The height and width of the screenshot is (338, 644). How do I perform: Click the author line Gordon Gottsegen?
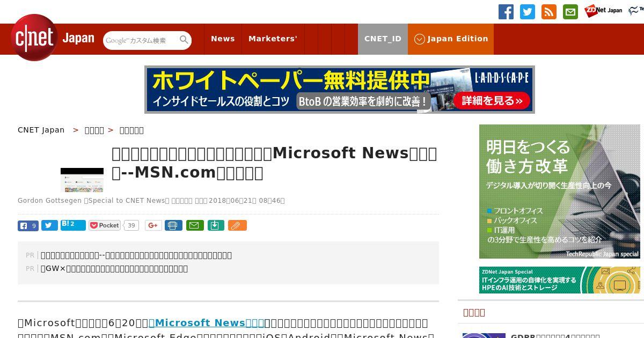151,201
